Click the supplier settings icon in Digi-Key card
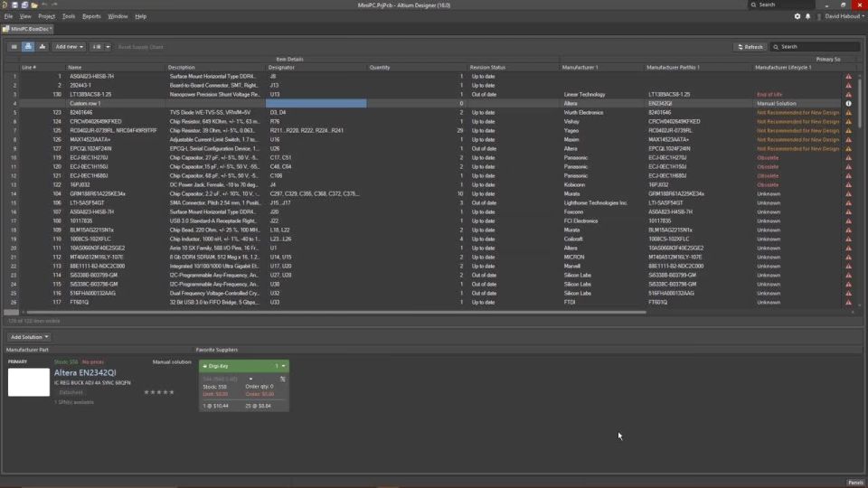This screenshot has height=488, width=868. coord(282,379)
